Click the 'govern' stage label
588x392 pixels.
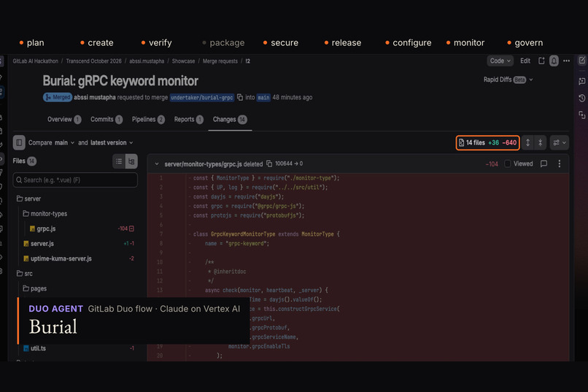point(529,43)
